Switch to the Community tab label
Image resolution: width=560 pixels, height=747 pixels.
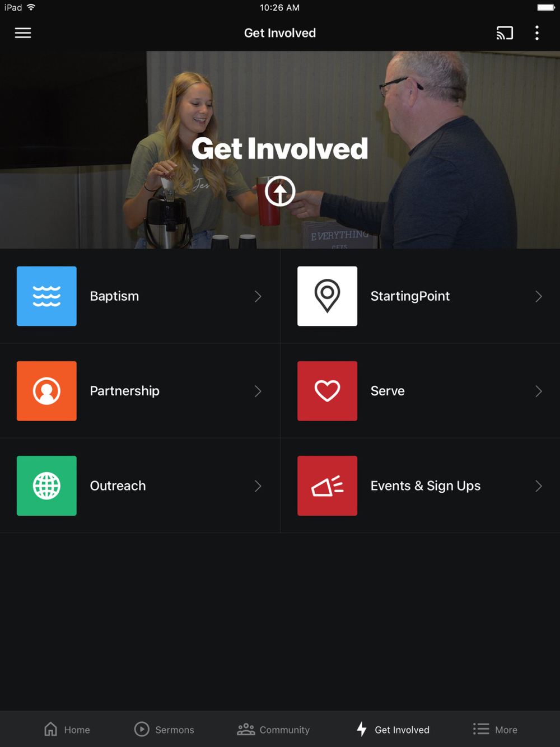pyautogui.click(x=284, y=730)
